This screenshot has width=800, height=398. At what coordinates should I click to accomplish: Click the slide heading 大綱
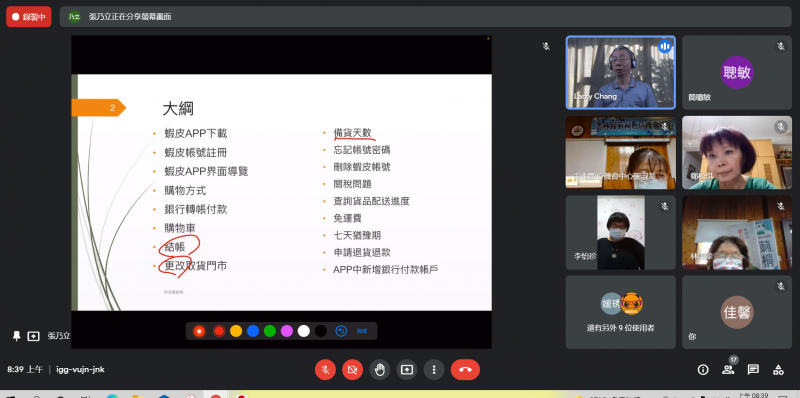coord(178,108)
